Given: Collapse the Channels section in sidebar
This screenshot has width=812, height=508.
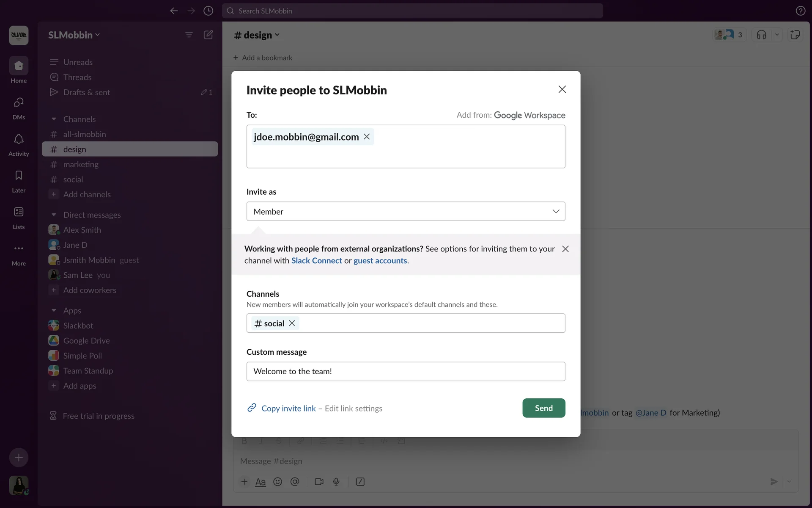Looking at the screenshot, I should [x=54, y=119].
